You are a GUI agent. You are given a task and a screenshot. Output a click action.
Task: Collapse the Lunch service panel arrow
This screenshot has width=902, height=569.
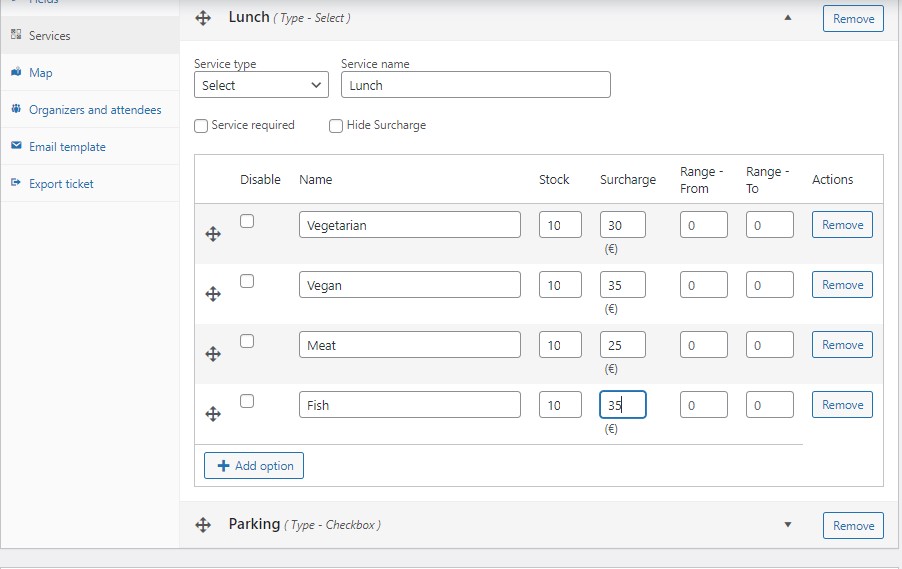click(787, 18)
